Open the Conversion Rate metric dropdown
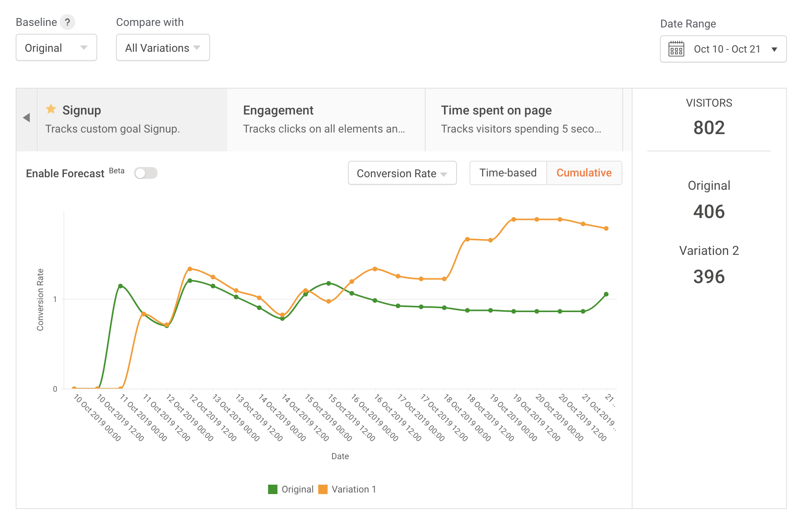812x527 pixels. [402, 173]
